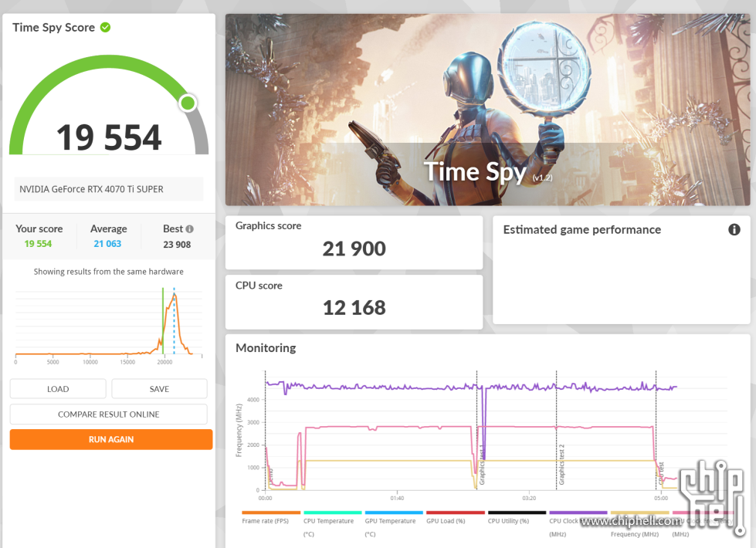
Task: Click the Your score label
Action: click(x=39, y=228)
